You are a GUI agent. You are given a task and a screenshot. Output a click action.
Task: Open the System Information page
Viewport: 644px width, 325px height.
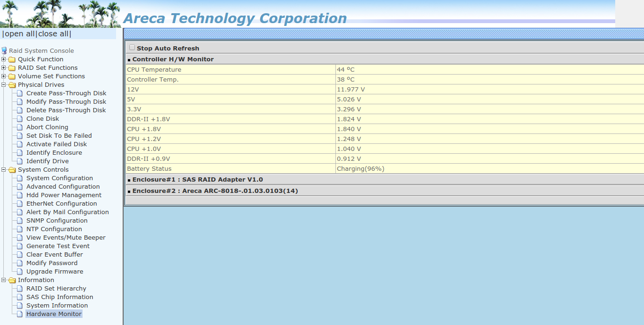57,306
